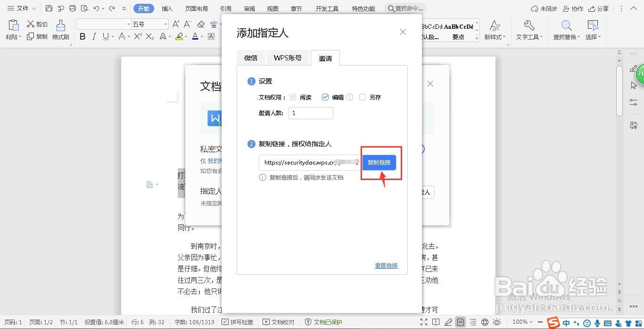This screenshot has width=644, height=329.
Task: Click the Sogou input method S icon
Action: [x=553, y=323]
